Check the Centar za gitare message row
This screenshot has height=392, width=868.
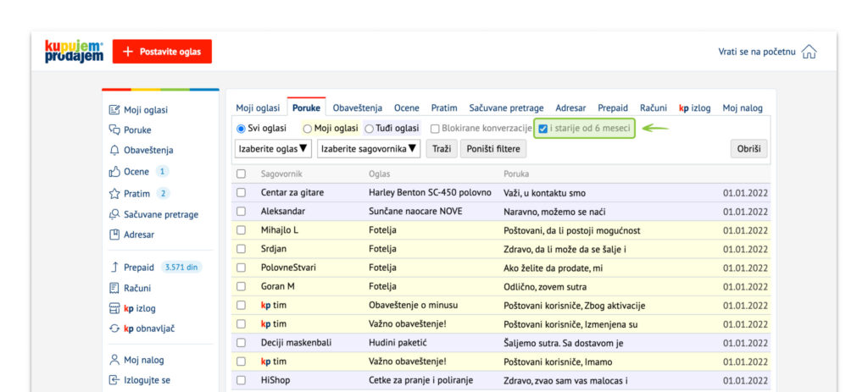coord(241,192)
